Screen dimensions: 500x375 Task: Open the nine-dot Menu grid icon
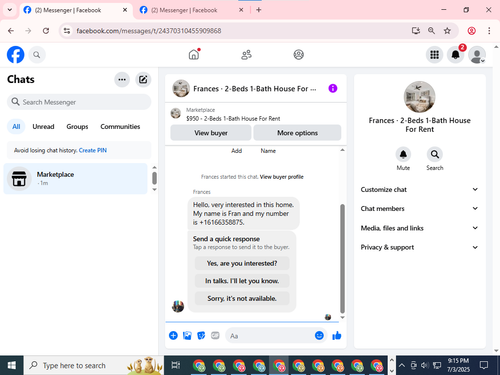(x=434, y=54)
